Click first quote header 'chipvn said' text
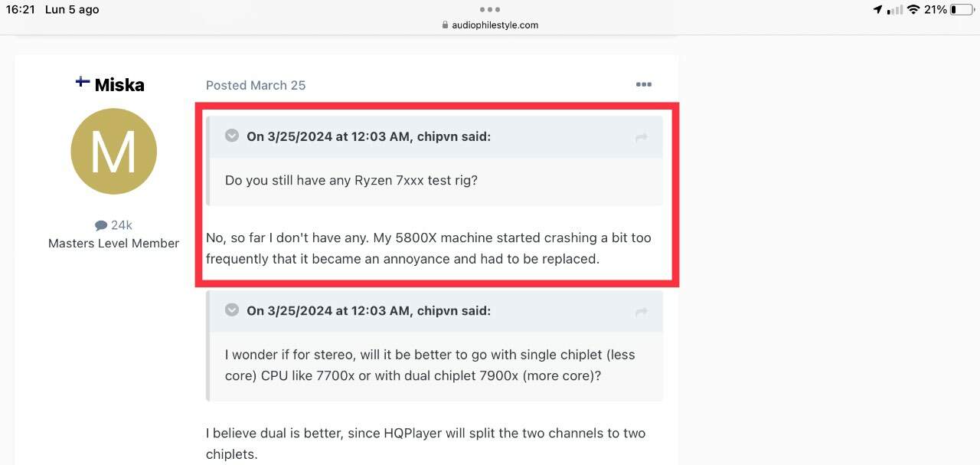The width and height of the screenshot is (980, 465). pos(454,136)
